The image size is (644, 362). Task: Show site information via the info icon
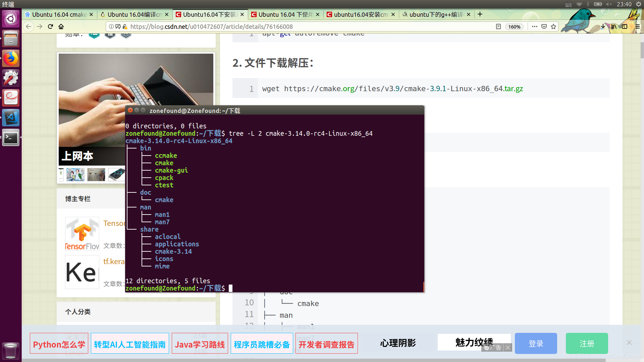click(111, 26)
